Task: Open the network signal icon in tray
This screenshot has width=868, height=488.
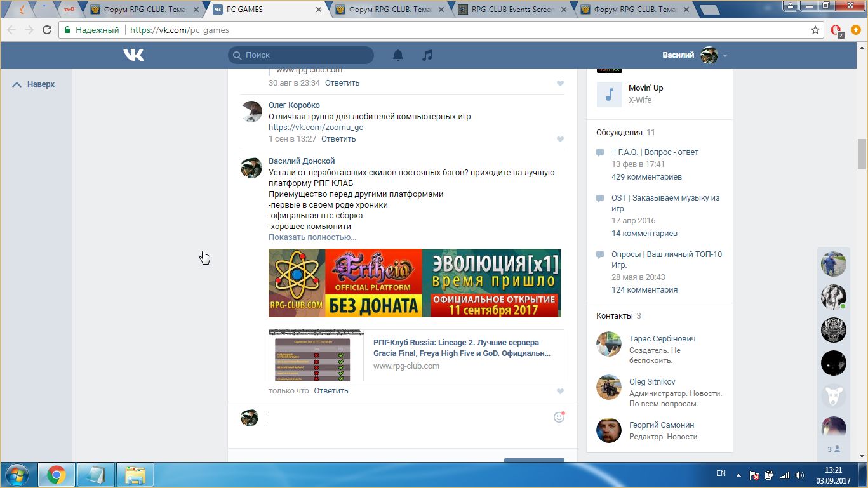Action: [x=785, y=475]
